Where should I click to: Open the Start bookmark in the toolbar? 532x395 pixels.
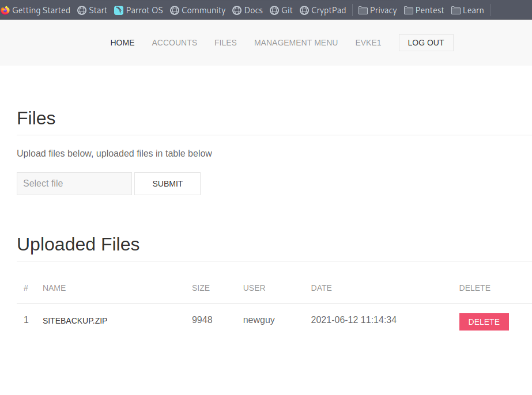[x=92, y=10]
